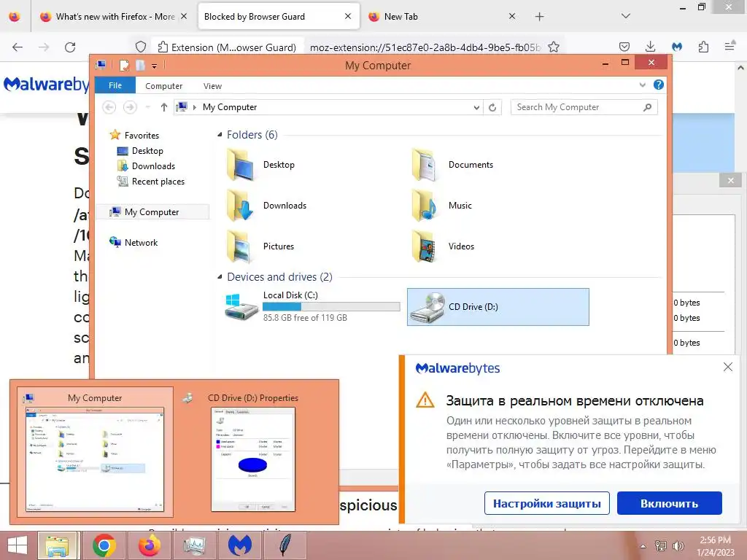Viewport: 747px width, 560px height.
Task: Open recent locations dropdown arrow in Explorer
Action: tap(148, 108)
